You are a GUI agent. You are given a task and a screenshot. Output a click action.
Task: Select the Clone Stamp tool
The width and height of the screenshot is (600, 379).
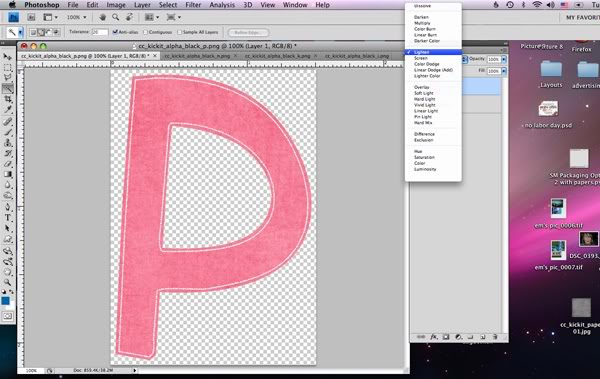(x=7, y=143)
